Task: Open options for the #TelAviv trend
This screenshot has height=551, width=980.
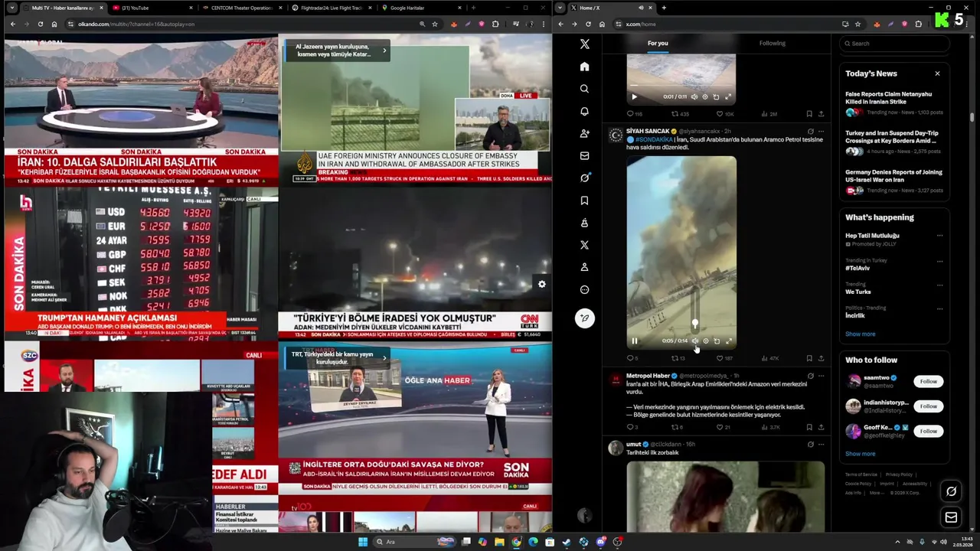Action: pos(939,261)
